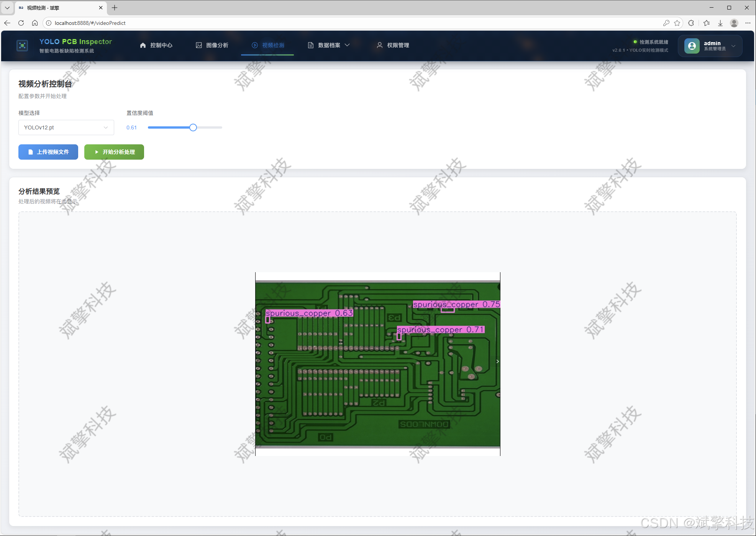Add page to favorites star icon

677,23
